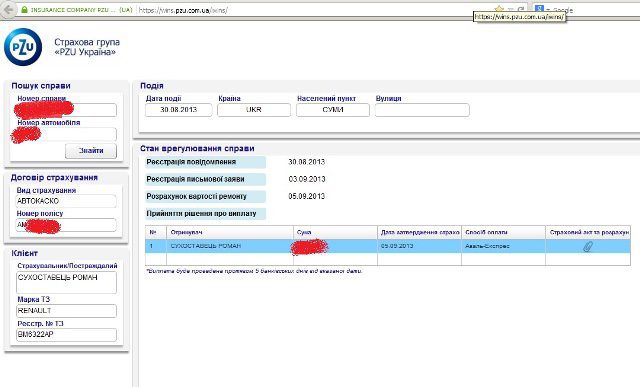
Task: Select the СУХОСТАВЕЦЬ РОМАН payment row
Action: (388, 246)
